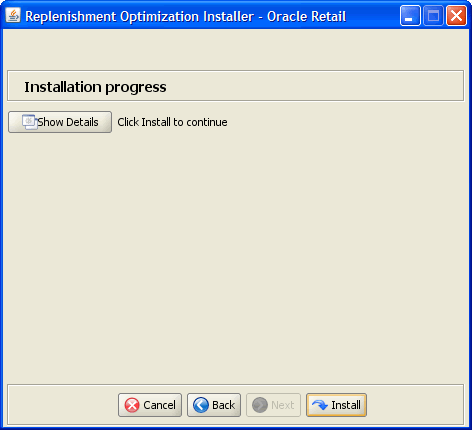Cancel the installation
This screenshot has width=472, height=430.
150,405
